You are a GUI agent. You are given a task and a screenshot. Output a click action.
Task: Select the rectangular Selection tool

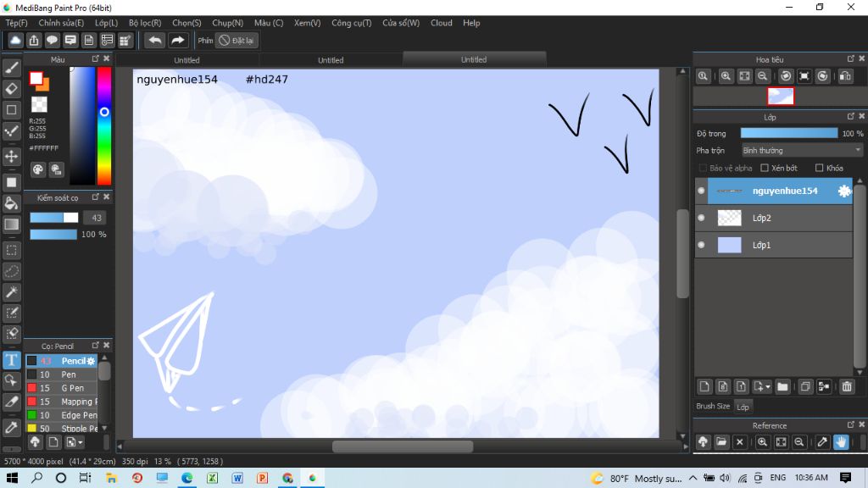[x=12, y=250]
